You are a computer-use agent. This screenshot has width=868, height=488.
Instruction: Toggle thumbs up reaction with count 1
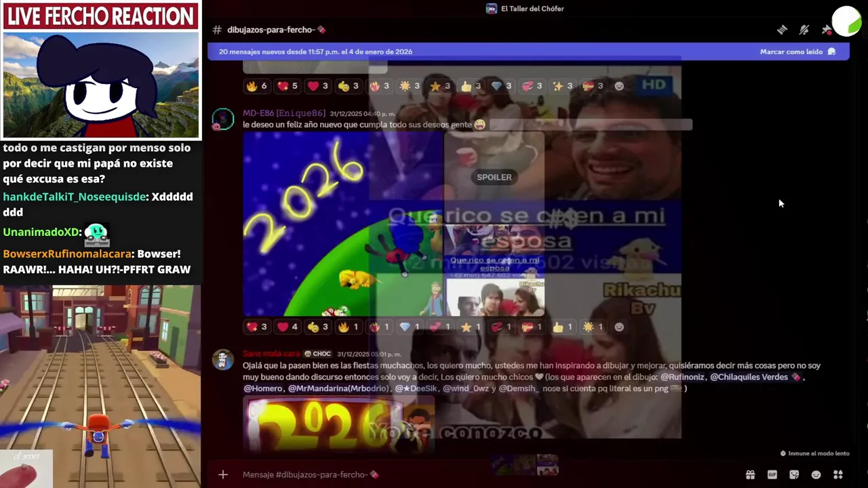[x=562, y=327]
